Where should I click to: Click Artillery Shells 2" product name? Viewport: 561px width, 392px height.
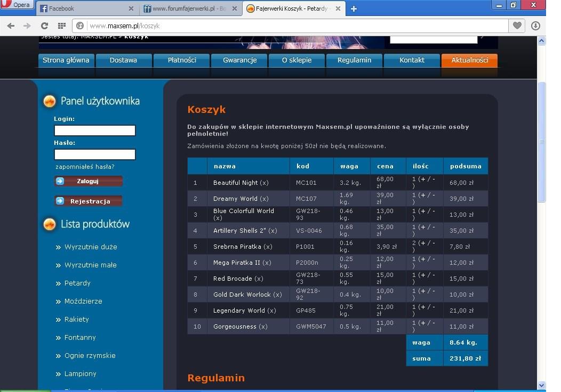(x=239, y=231)
